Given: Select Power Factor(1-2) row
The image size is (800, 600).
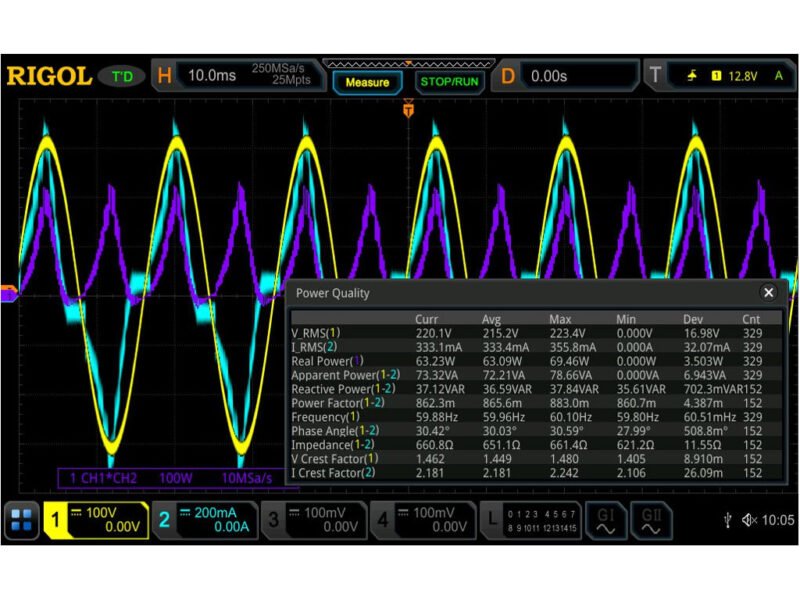Looking at the screenshot, I should tap(536, 403).
